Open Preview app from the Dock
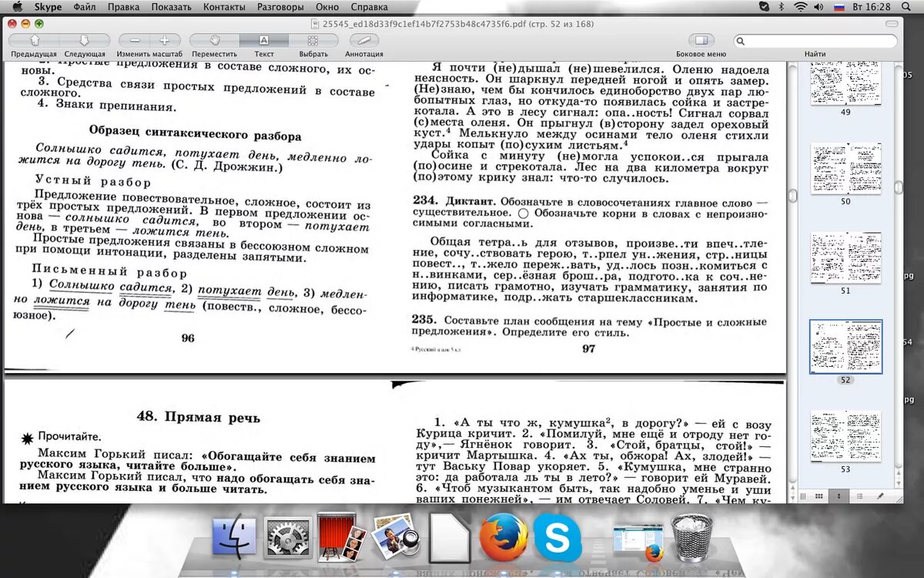 click(x=394, y=536)
